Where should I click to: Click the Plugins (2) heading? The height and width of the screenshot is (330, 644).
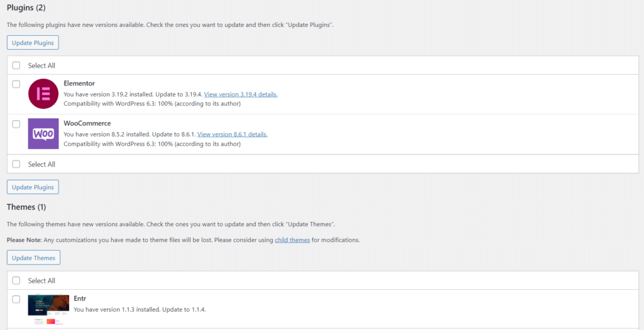tap(26, 7)
